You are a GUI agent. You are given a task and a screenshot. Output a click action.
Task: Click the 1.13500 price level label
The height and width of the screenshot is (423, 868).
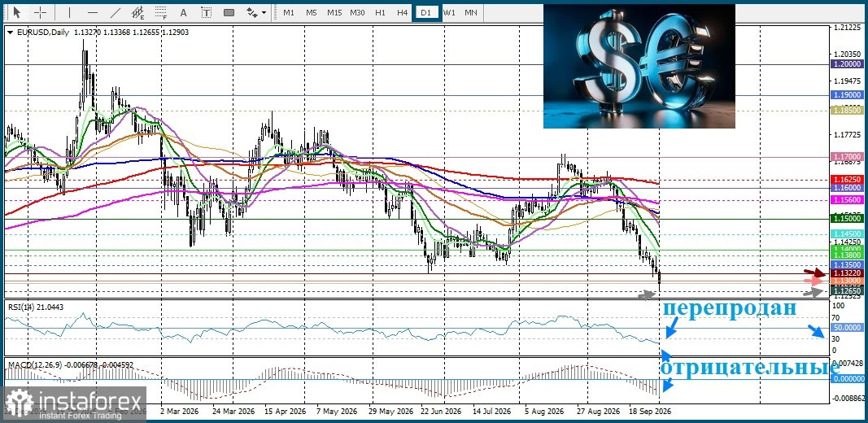(x=848, y=266)
